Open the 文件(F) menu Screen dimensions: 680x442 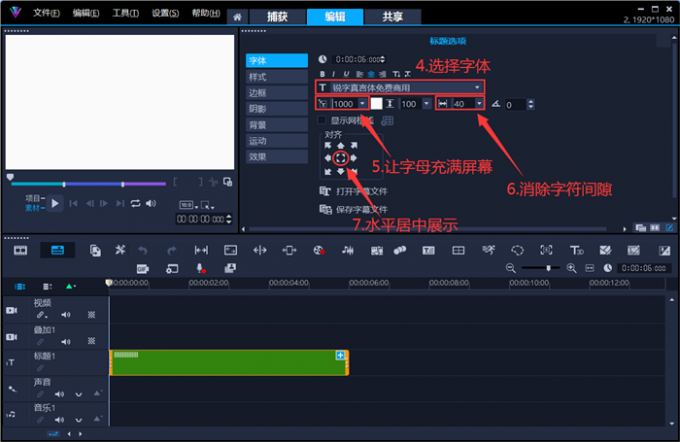click(x=47, y=14)
